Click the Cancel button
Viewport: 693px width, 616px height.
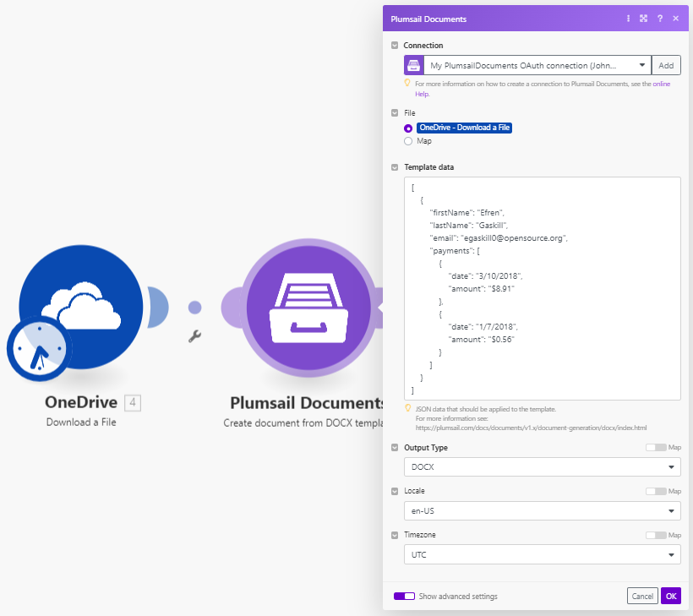click(642, 596)
